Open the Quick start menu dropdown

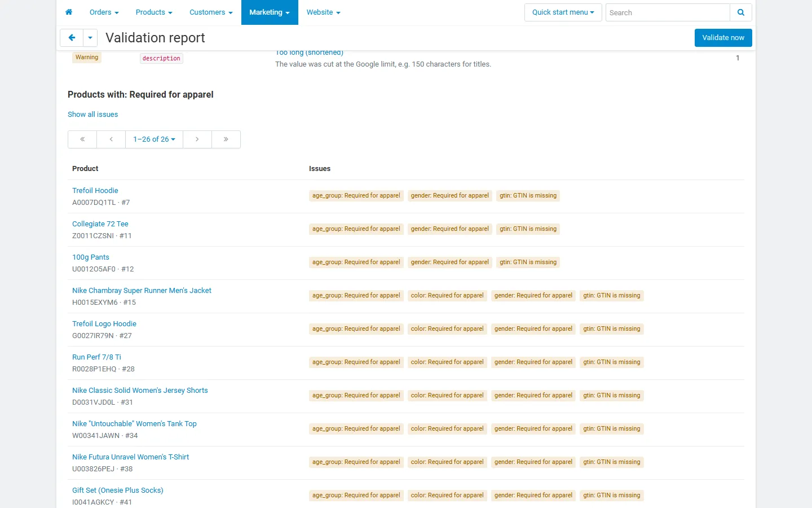click(x=563, y=12)
